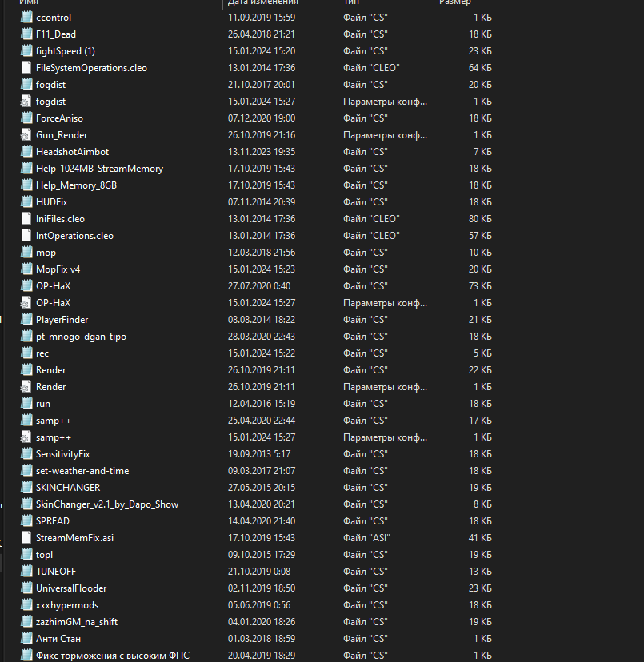The image size is (644, 662).
Task: Click the Help_1024MB-StreamMemory file name
Action: tap(99, 169)
